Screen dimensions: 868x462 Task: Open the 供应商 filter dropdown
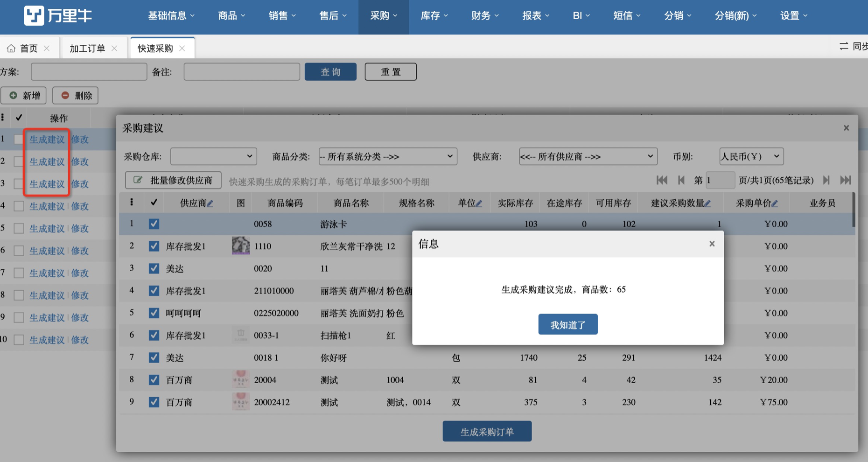click(588, 156)
